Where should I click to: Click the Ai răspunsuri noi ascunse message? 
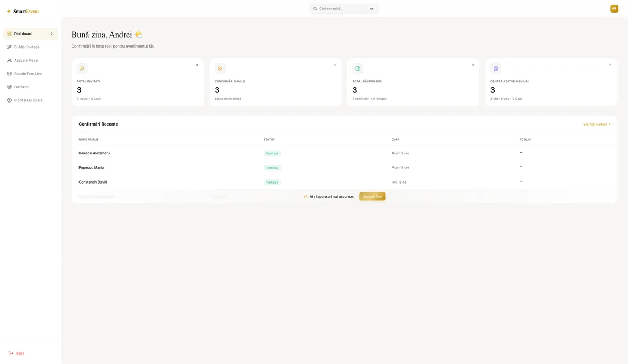click(332, 197)
